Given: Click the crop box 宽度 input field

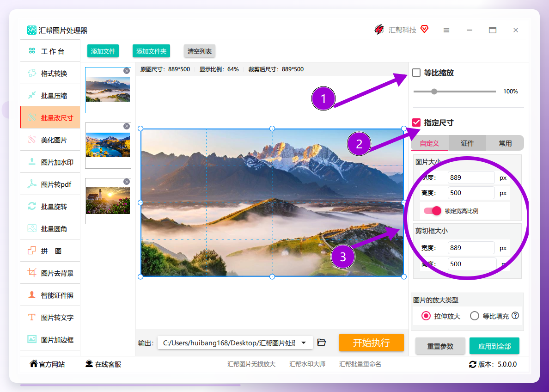Looking at the screenshot, I should [x=471, y=248].
